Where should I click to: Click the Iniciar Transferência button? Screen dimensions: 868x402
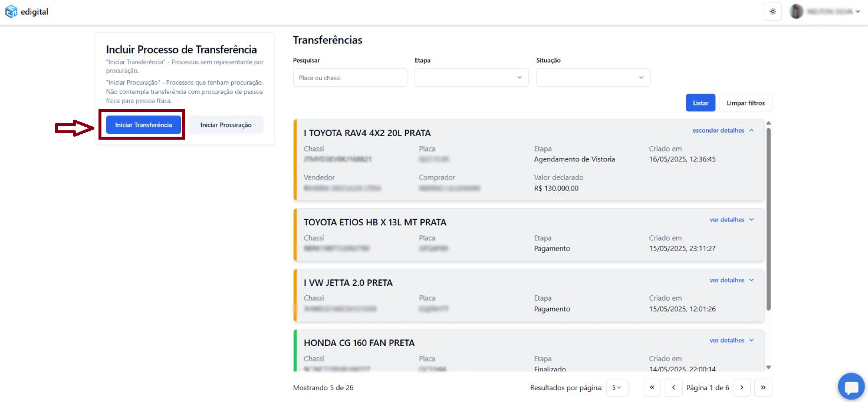pyautogui.click(x=143, y=125)
